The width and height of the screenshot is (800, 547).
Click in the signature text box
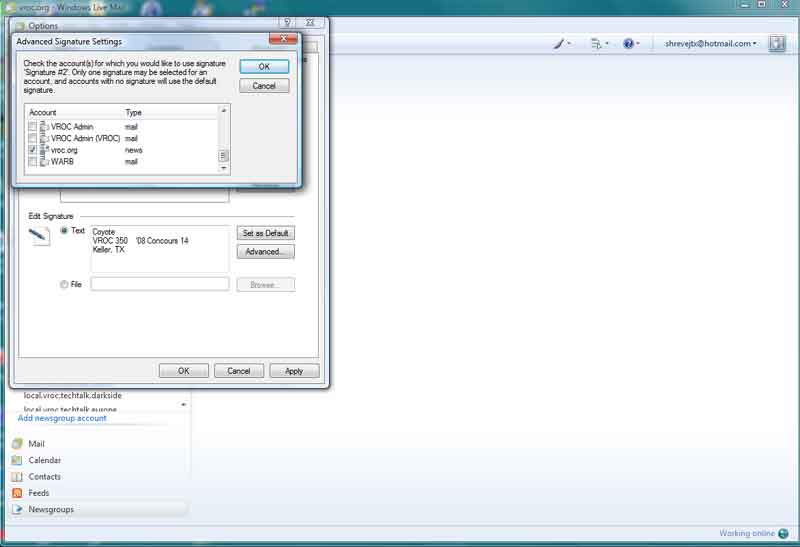pos(160,249)
